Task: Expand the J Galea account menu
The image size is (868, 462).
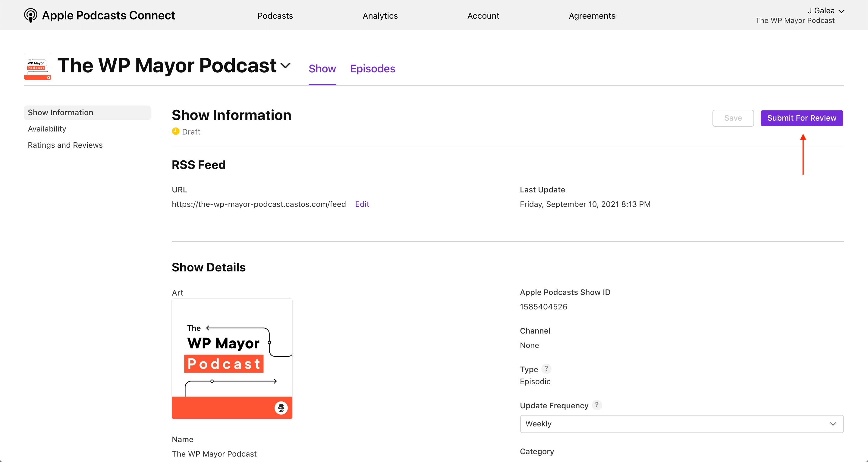Action: coord(826,11)
